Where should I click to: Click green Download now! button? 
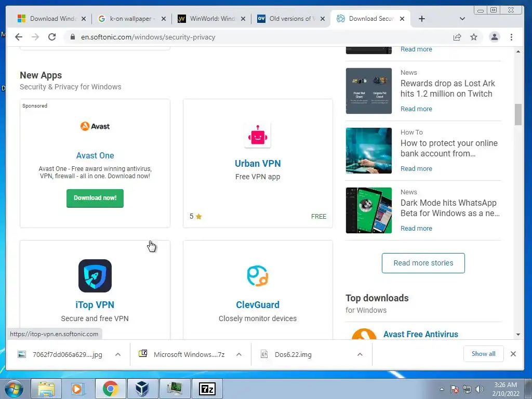click(95, 198)
